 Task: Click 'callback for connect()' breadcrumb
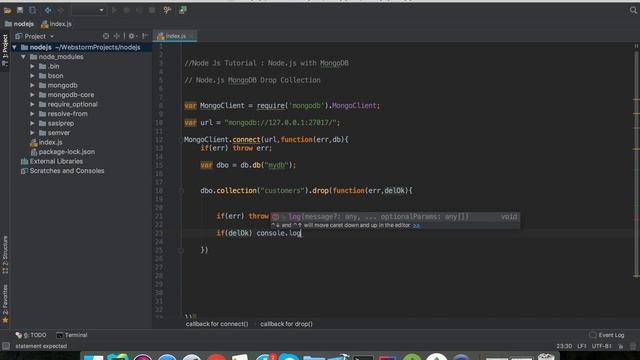pyautogui.click(x=217, y=324)
